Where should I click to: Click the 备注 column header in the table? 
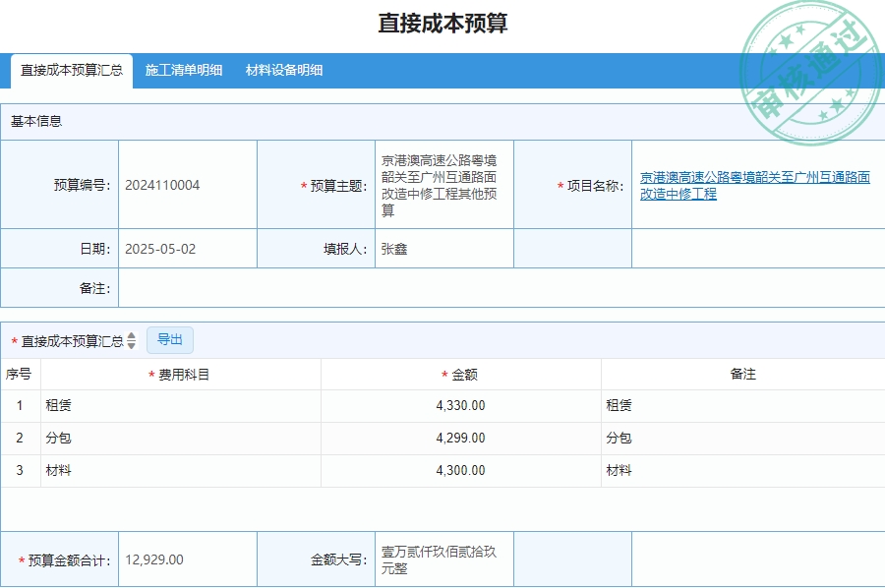tap(742, 374)
